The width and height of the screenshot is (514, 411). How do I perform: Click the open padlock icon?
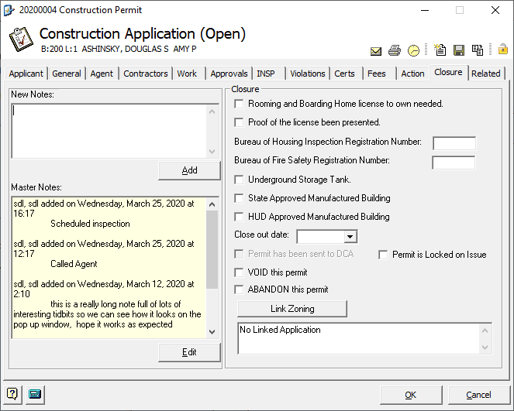click(x=503, y=49)
